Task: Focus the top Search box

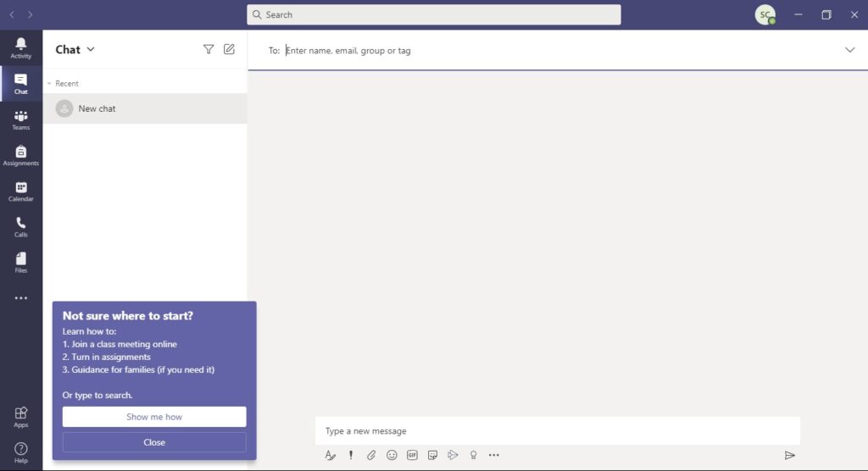Action: pos(434,15)
